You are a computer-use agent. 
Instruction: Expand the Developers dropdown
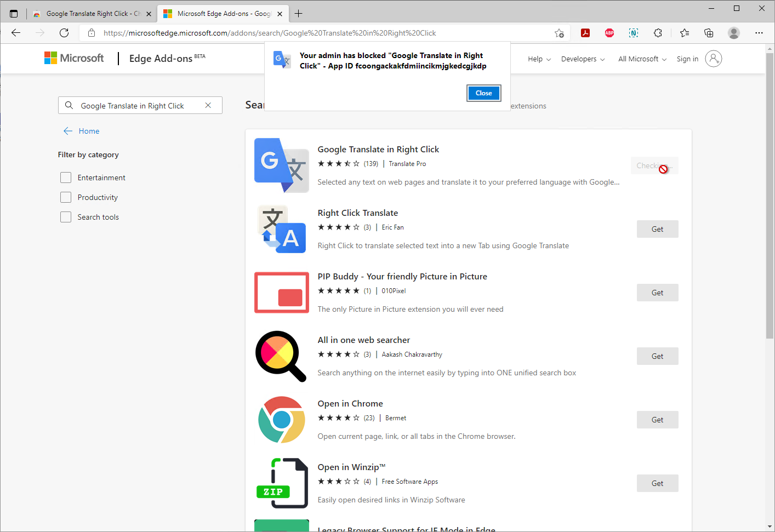click(x=583, y=59)
